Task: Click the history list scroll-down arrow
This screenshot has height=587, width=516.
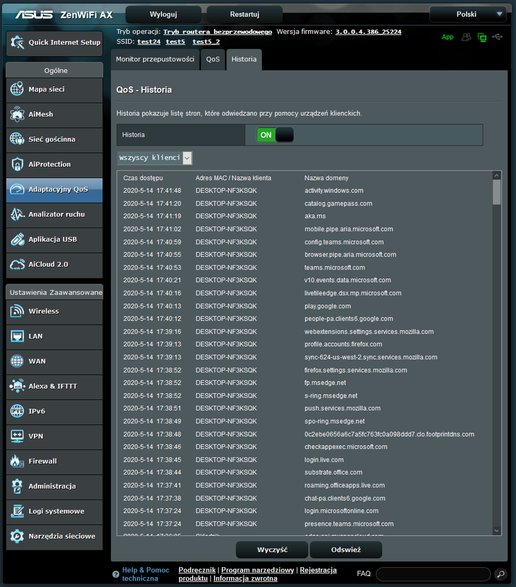Action: click(497, 530)
